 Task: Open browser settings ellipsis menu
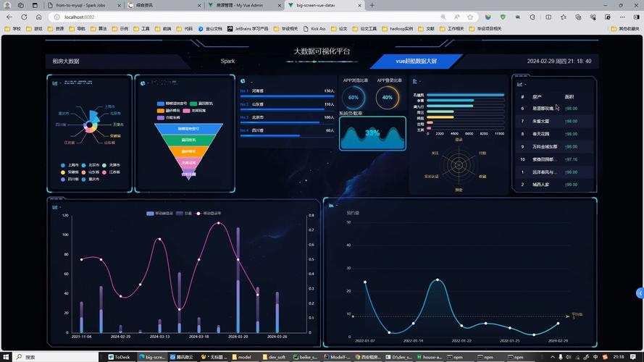622,17
